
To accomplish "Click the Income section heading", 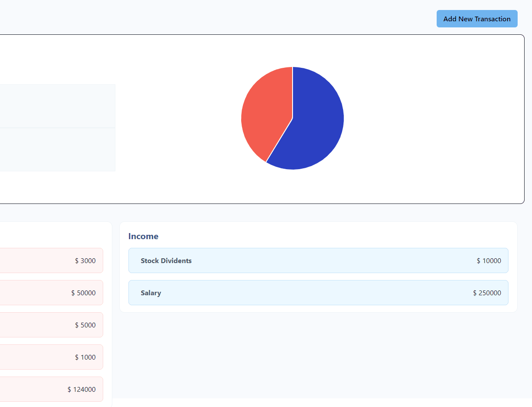I will point(143,236).
